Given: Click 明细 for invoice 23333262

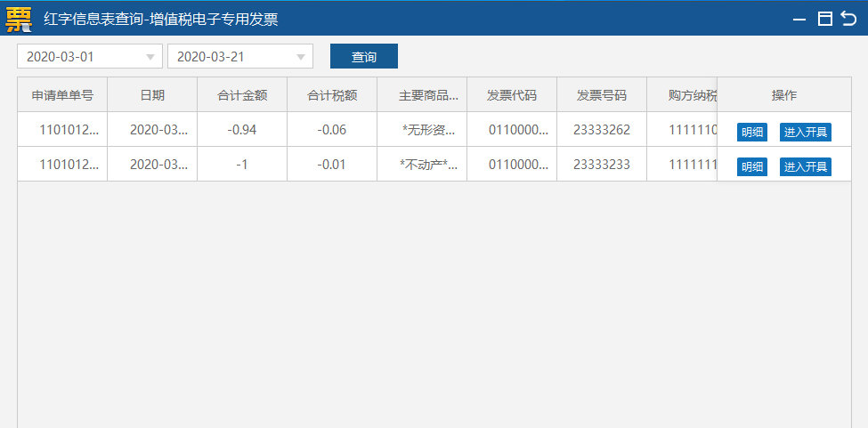Looking at the screenshot, I should (x=751, y=133).
